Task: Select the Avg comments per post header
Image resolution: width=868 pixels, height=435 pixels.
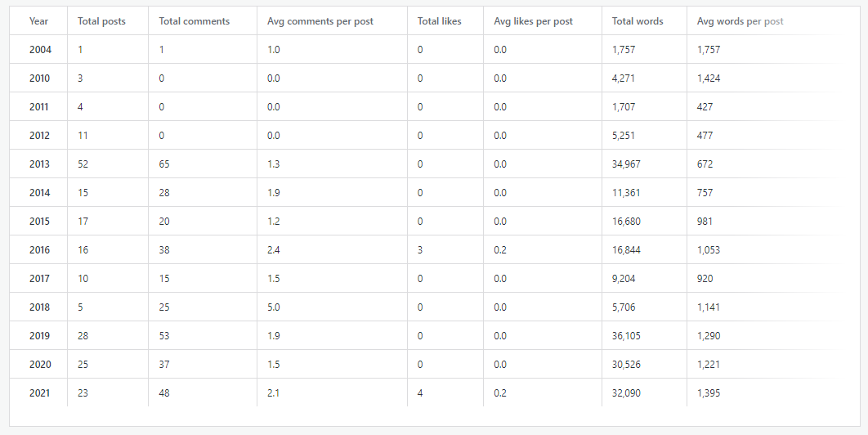Action: pos(320,21)
